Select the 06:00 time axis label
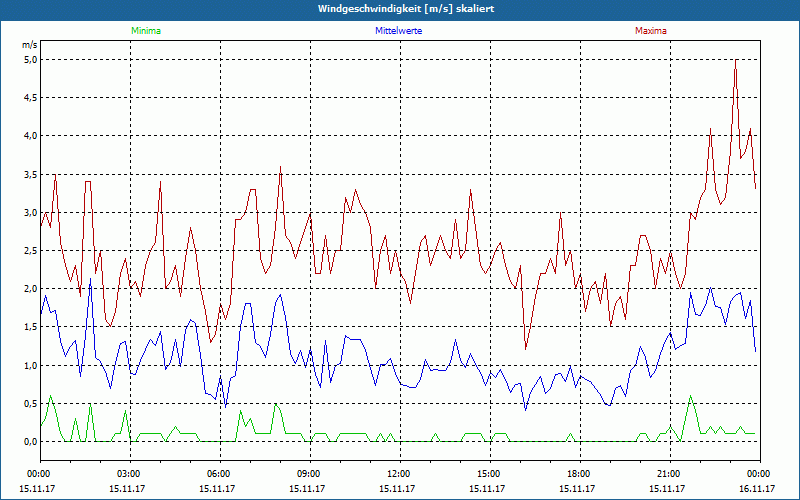This screenshot has width=800, height=500. (x=218, y=473)
